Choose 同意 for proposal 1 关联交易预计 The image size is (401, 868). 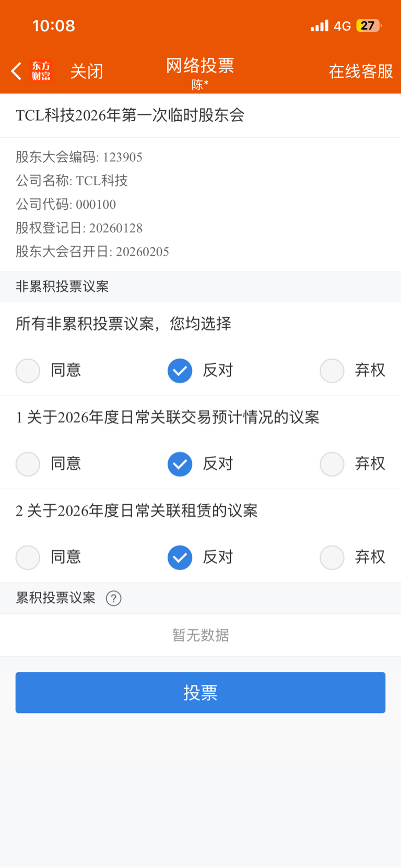tap(28, 464)
